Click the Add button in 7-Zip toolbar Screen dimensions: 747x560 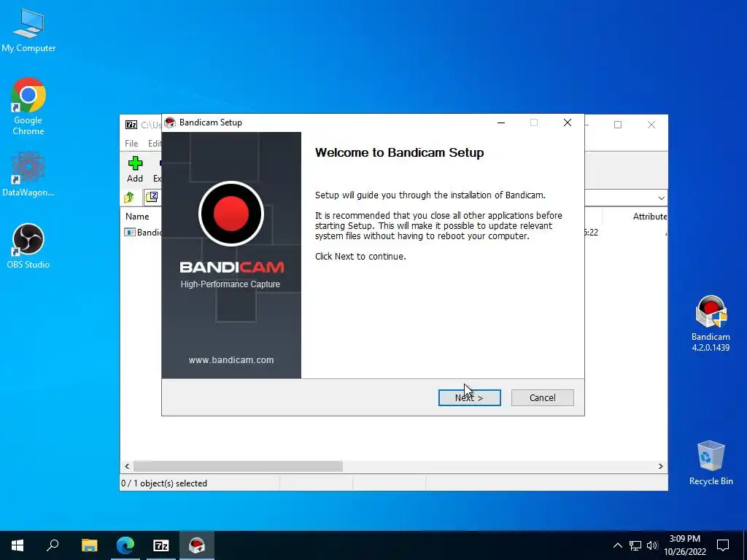[135, 169]
